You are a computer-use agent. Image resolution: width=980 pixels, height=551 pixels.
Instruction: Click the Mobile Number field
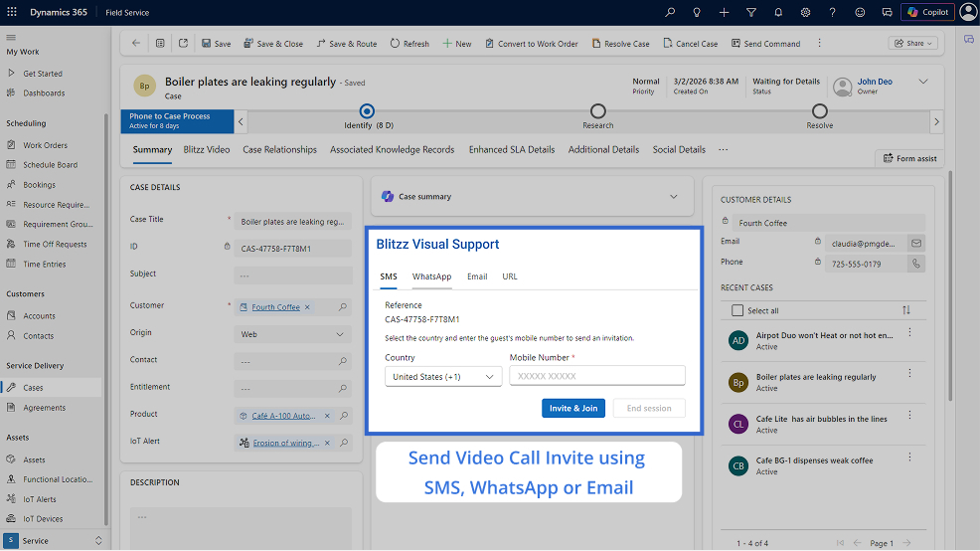[x=597, y=376]
